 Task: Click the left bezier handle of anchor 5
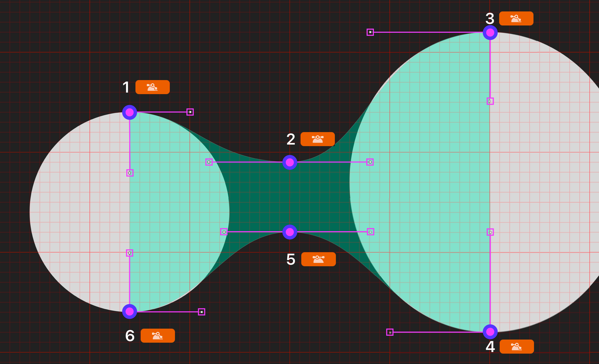[224, 232]
